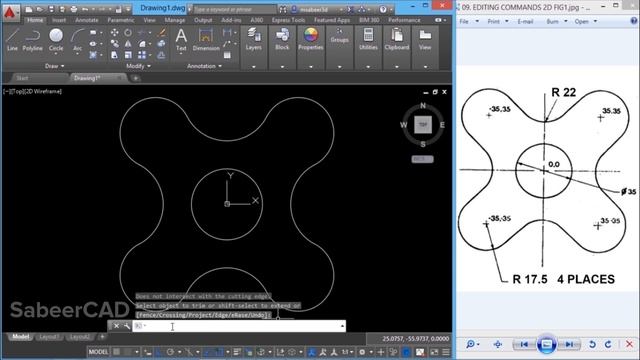Viewport: 640px width, 360px height.
Task: Expand the arrow under the Layers panel
Action: coord(253,67)
